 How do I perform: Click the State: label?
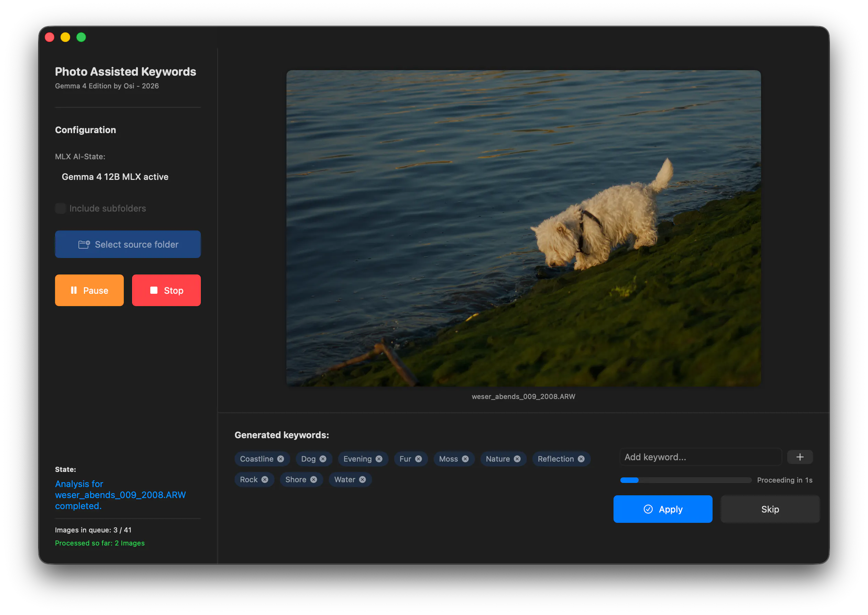tap(65, 469)
